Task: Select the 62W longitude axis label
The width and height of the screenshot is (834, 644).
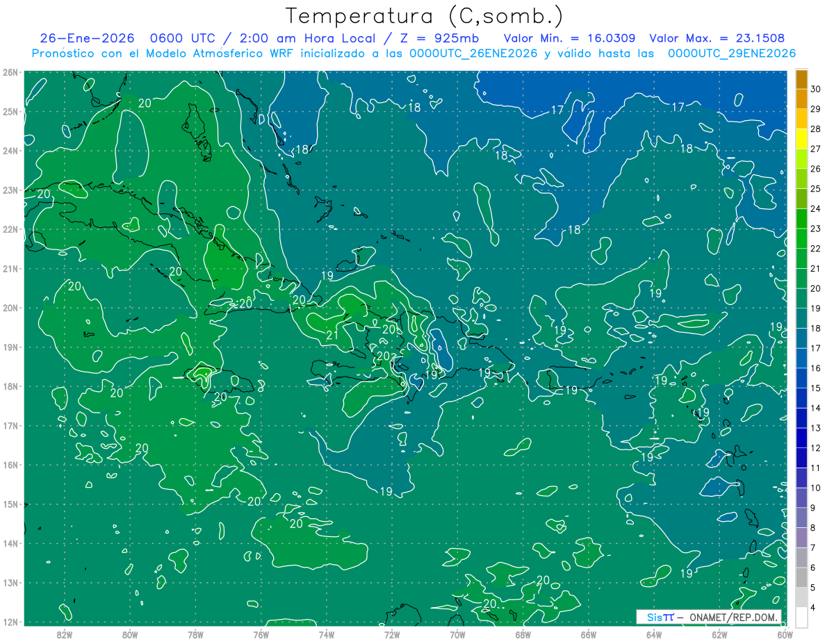Action: coord(719,634)
